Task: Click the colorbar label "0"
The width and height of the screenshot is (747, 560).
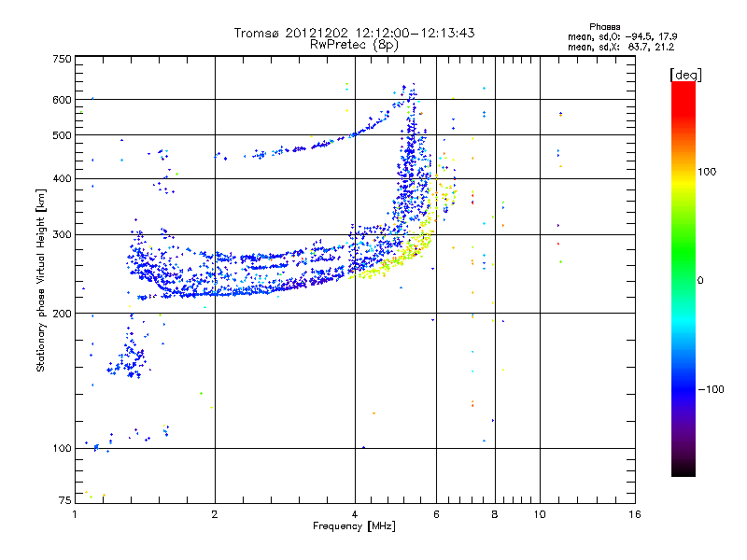Action: point(700,281)
